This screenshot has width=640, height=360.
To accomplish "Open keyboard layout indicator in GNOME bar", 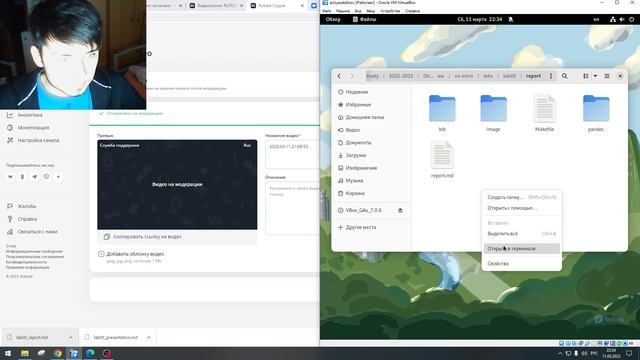I will coord(596,19).
